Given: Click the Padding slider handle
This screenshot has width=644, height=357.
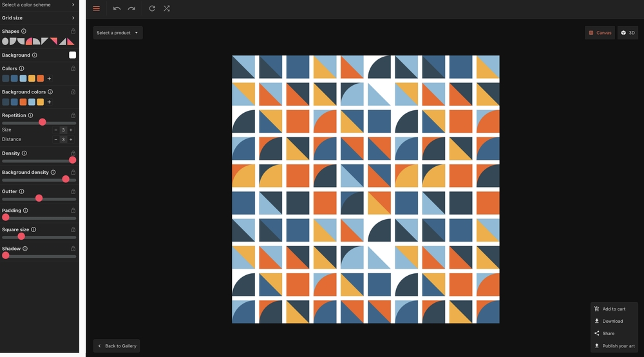Looking at the screenshot, I should [6, 217].
